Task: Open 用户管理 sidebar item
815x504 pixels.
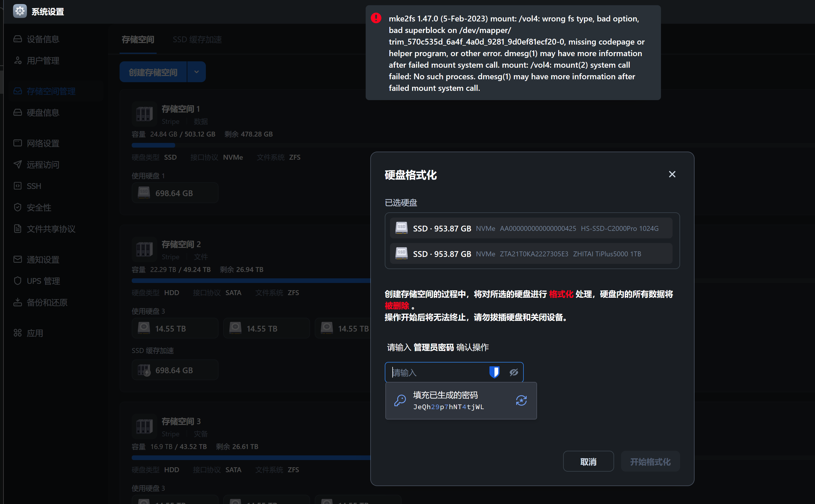Action: point(43,61)
